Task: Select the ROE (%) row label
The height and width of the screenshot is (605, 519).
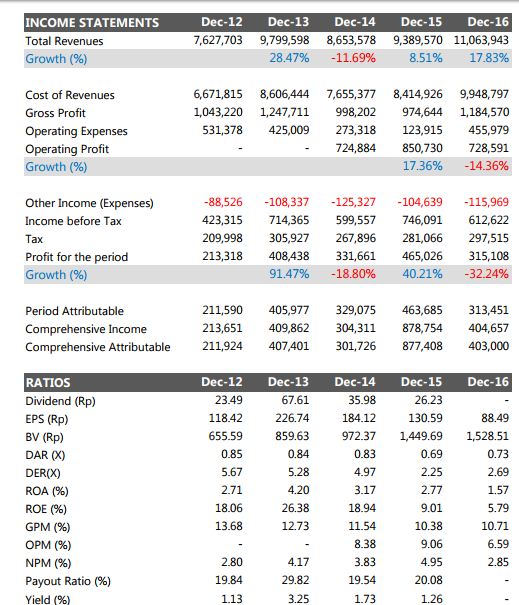Action: point(46,509)
